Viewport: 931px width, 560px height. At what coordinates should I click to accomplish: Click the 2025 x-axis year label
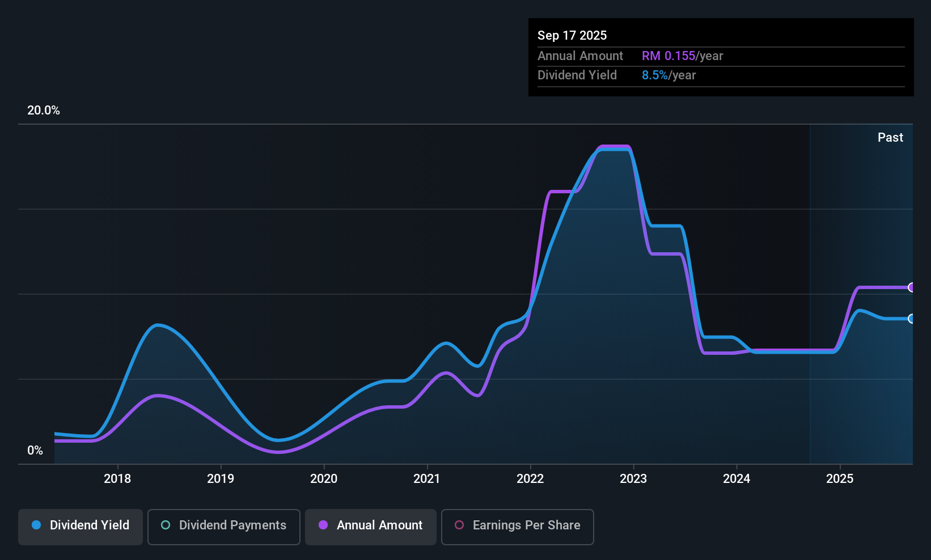pyautogui.click(x=840, y=479)
